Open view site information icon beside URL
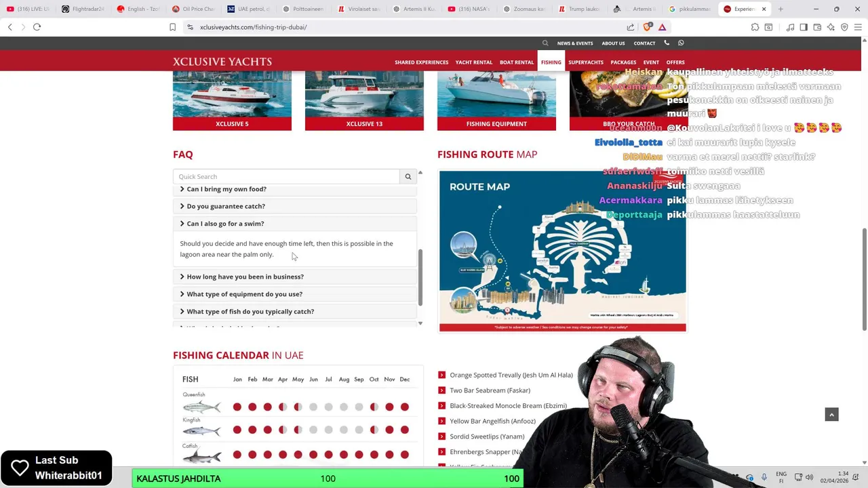Viewport: 868px width, 488px height. (191, 27)
